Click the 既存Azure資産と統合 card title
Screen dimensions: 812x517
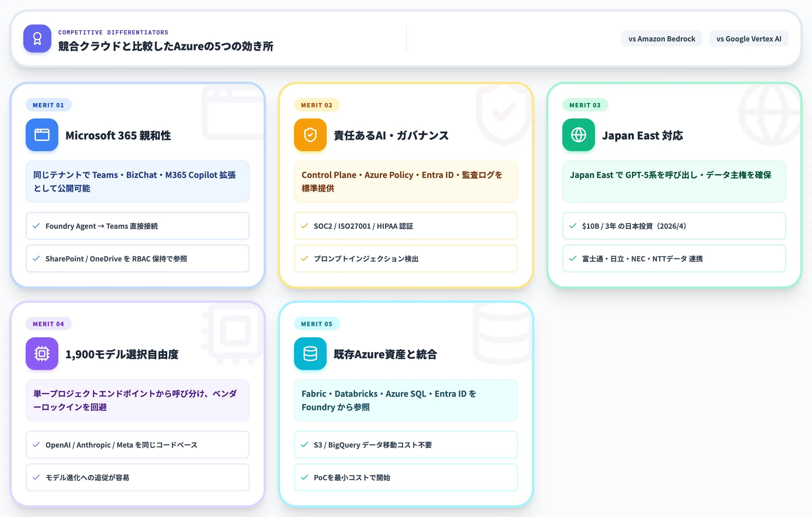[385, 354]
